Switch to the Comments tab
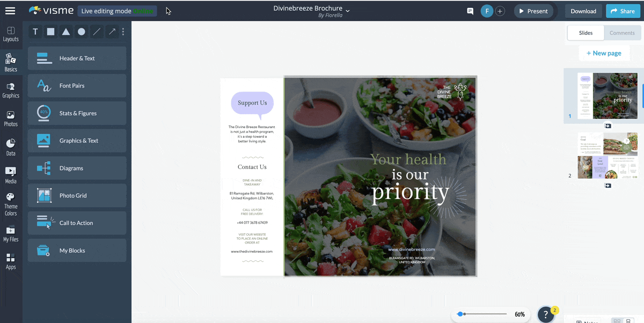 click(622, 32)
